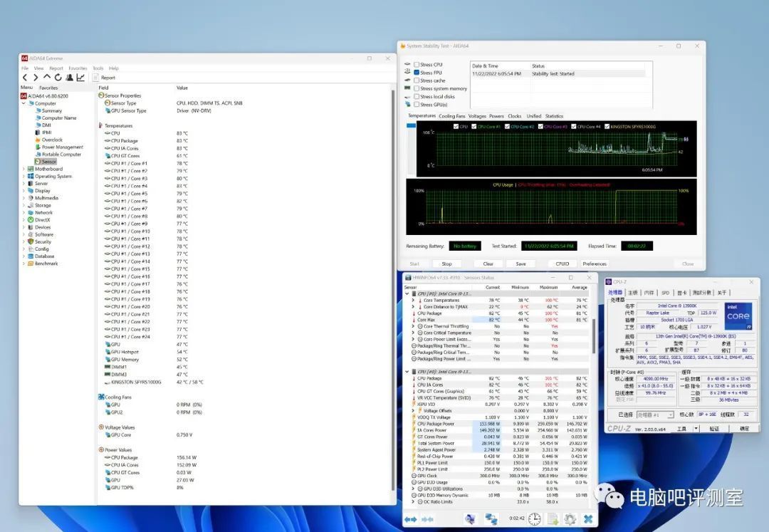Click the HWiNFO fan control icon

(470, 518)
